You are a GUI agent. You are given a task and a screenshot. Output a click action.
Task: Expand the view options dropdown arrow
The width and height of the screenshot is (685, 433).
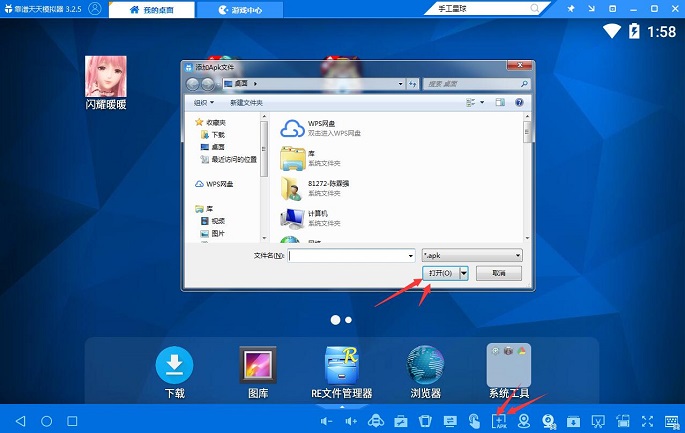(482, 102)
